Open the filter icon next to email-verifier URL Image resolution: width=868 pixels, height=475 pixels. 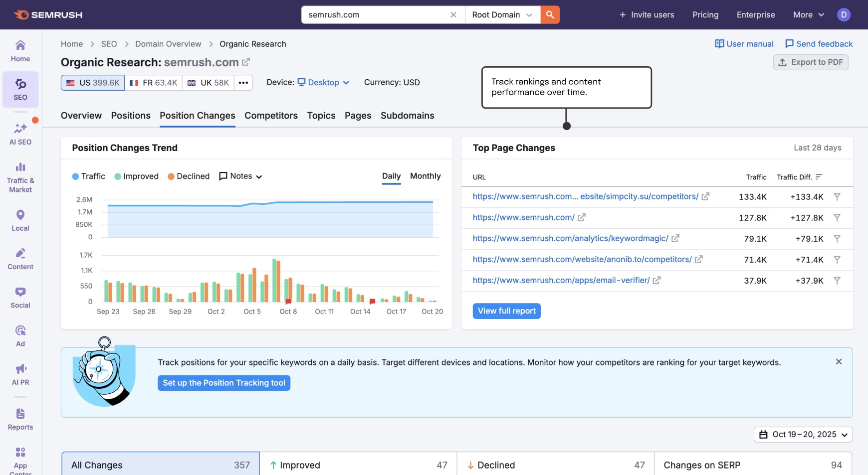pyautogui.click(x=836, y=280)
